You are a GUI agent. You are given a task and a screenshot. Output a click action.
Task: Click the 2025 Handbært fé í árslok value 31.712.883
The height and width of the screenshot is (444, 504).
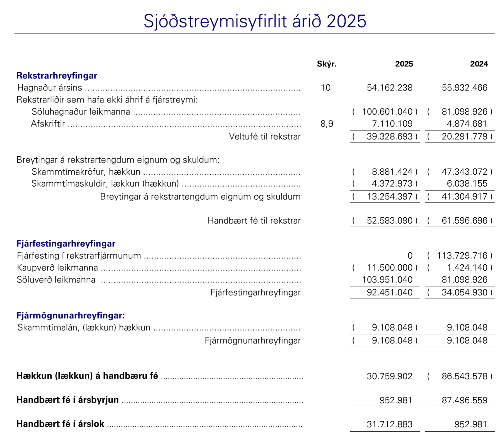[390, 424]
